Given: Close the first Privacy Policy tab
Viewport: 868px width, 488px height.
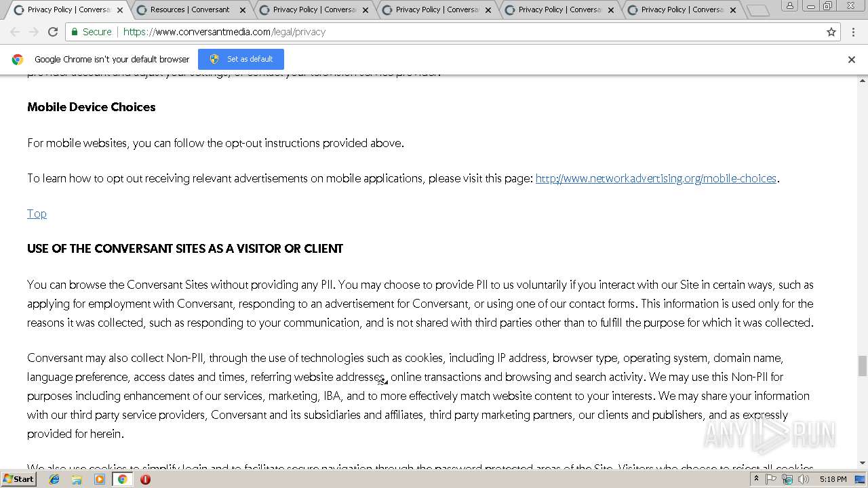Looking at the screenshot, I should 120,10.
